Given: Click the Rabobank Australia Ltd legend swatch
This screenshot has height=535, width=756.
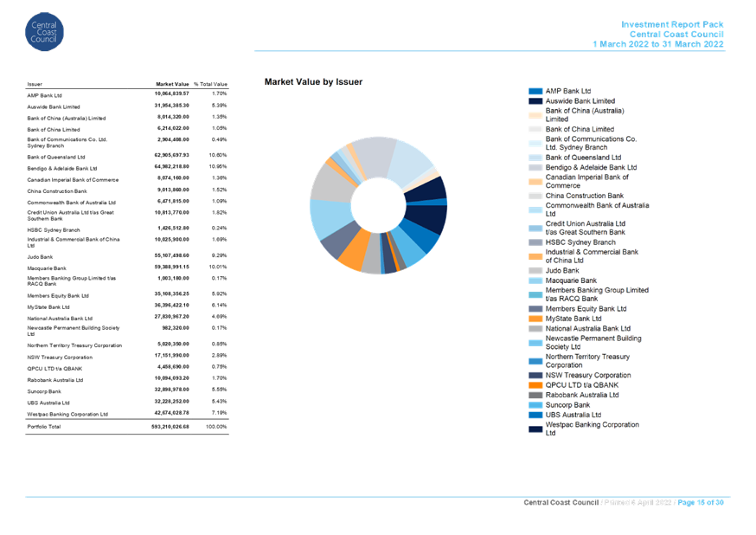Looking at the screenshot, I should [x=535, y=395].
